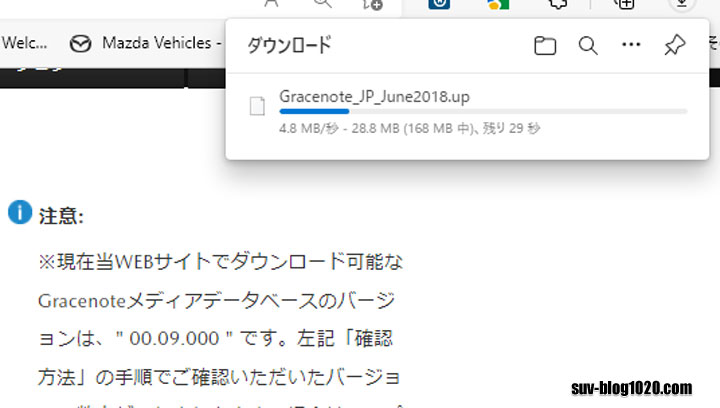Image resolution: width=720 pixels, height=408 pixels.
Task: Open more options ellipsis in downloads panel
Action: tap(631, 45)
